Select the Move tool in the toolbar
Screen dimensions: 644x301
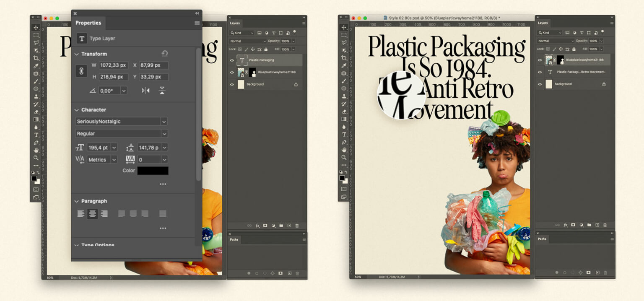pyautogui.click(x=36, y=28)
